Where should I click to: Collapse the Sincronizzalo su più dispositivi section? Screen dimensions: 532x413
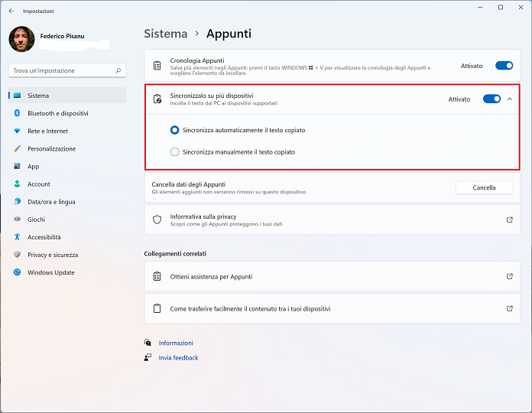click(510, 99)
